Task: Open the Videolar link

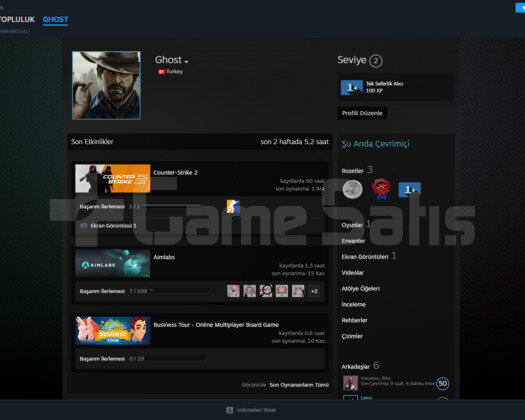Action: point(353,273)
